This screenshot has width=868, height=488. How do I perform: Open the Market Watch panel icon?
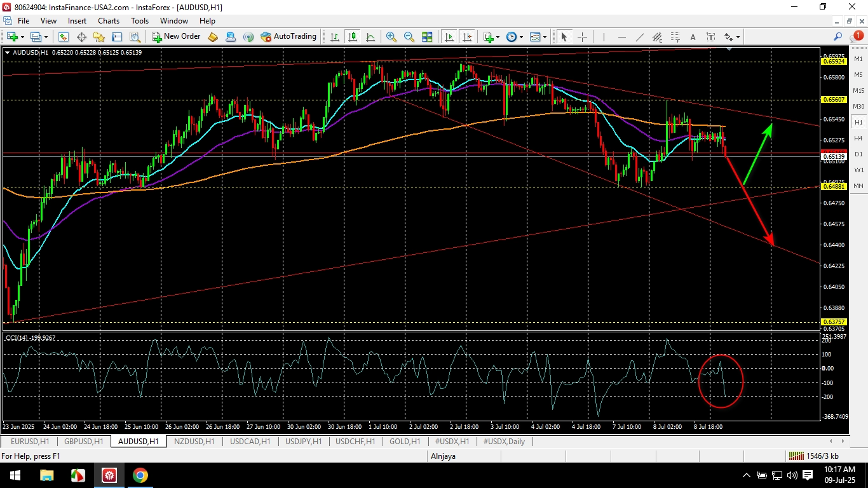[64, 37]
